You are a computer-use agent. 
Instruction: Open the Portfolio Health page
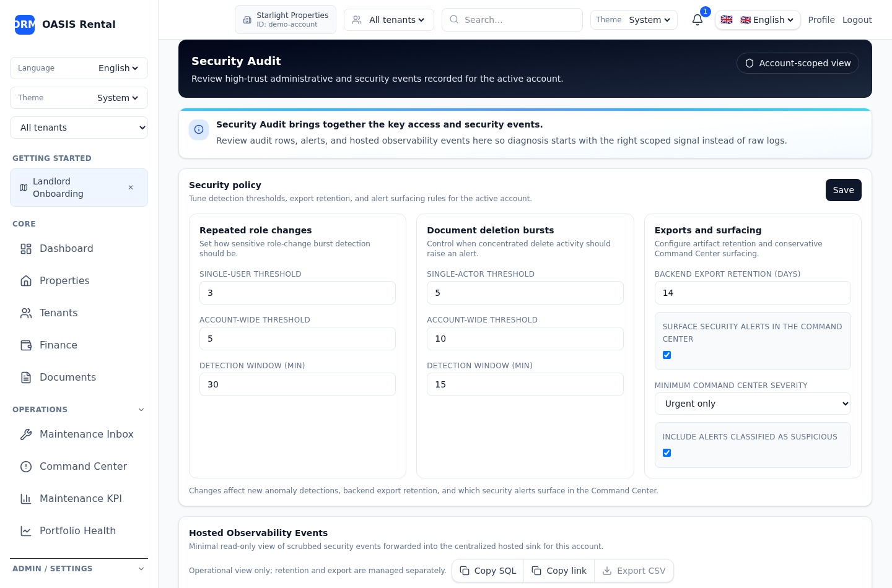coord(77,530)
